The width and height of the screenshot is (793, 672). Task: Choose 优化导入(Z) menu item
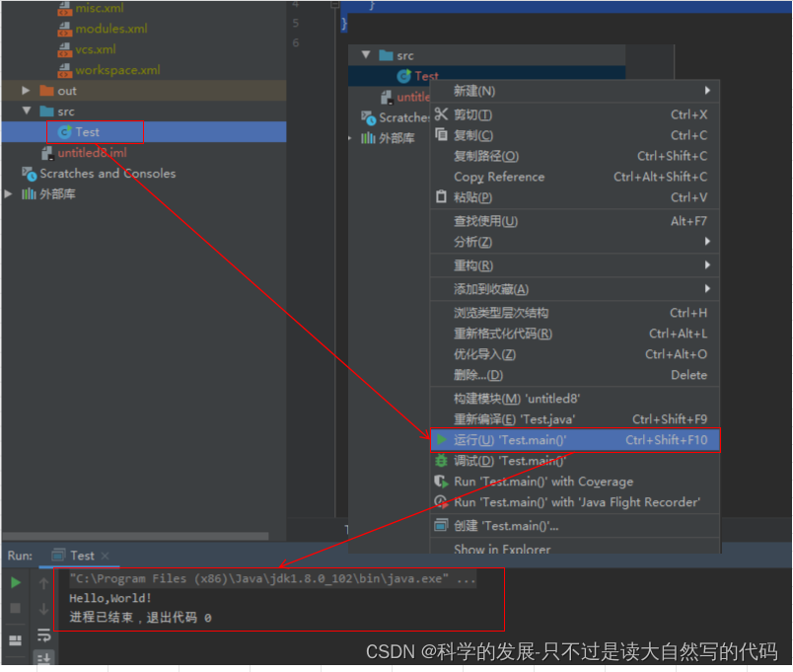(574, 354)
